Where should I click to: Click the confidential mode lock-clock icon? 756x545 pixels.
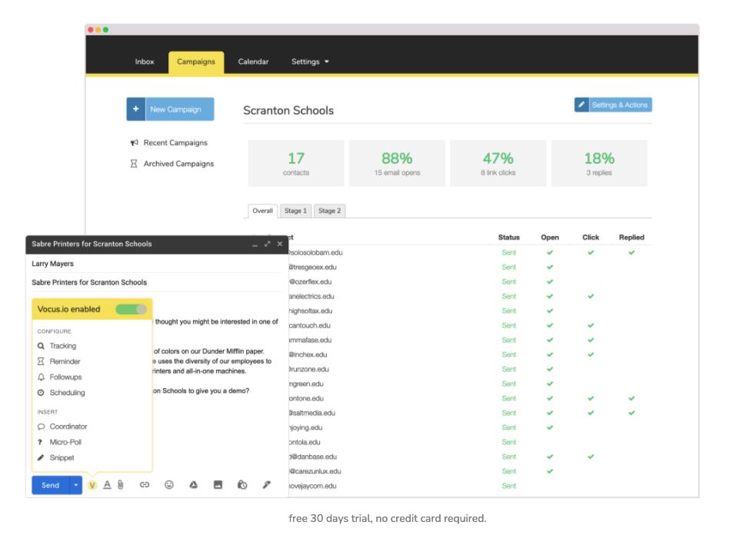(242, 485)
